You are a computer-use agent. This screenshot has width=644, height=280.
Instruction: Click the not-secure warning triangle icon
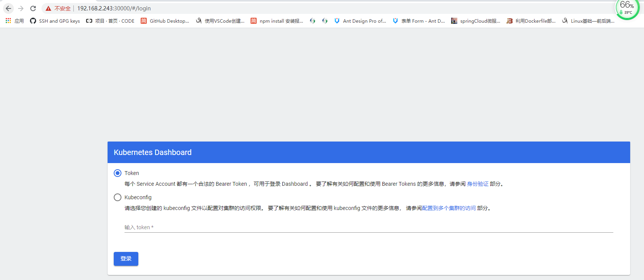point(48,8)
